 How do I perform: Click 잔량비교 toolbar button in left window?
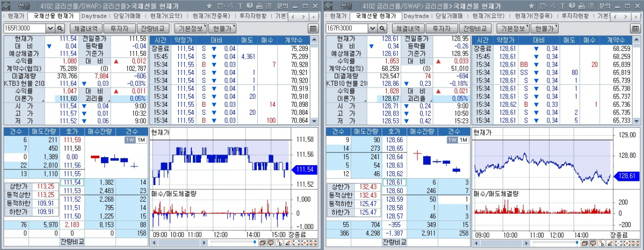click(153, 28)
